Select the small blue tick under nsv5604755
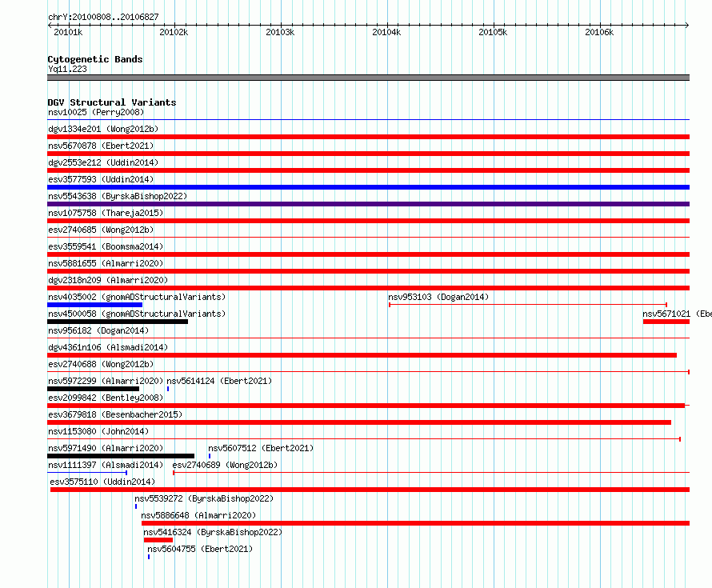The height and width of the screenshot is (588, 712). [149, 557]
